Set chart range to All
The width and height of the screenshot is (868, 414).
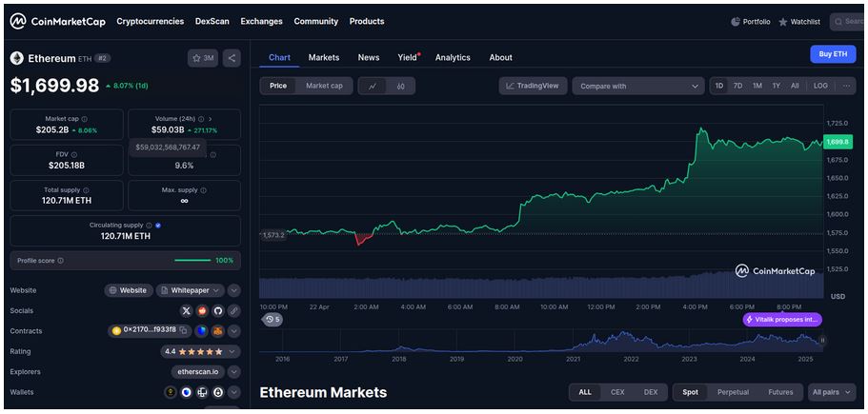(x=795, y=87)
